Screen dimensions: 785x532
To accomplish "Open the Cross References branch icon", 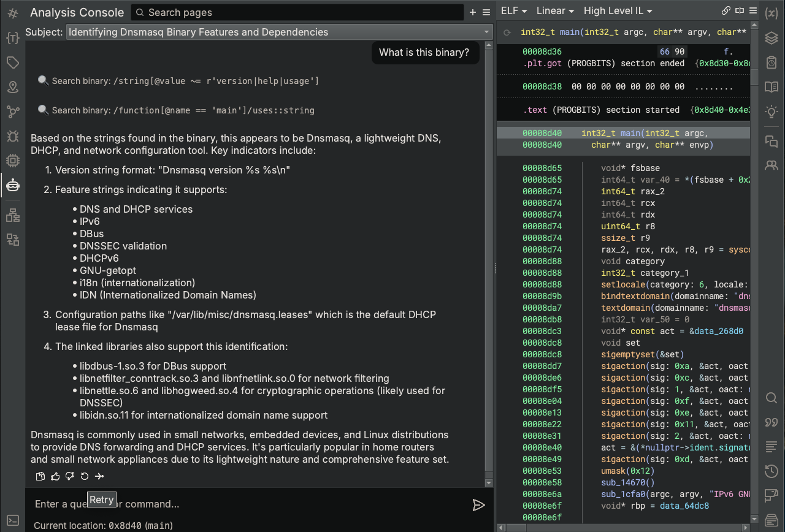I will 12,112.
